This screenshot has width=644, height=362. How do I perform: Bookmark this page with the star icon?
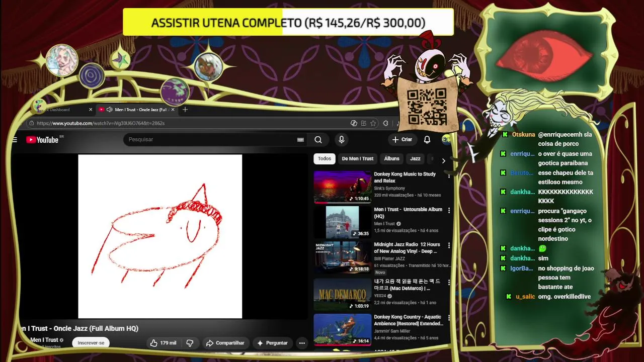(373, 123)
